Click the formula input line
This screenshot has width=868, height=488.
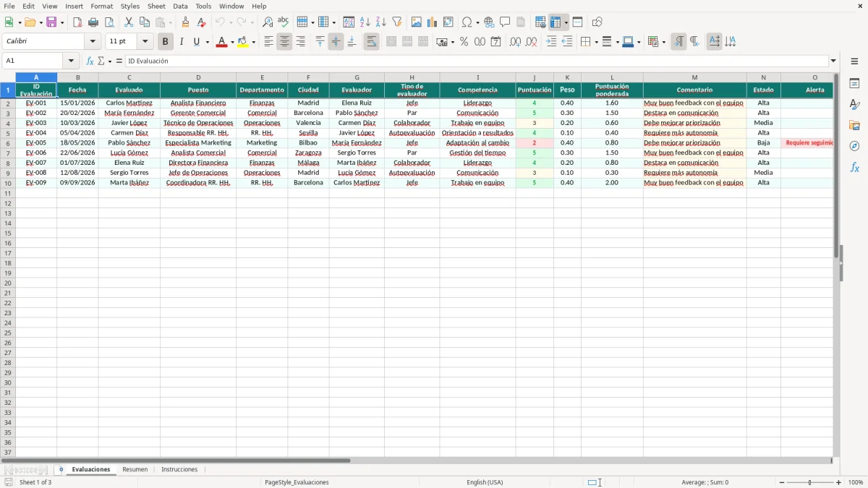click(x=477, y=61)
